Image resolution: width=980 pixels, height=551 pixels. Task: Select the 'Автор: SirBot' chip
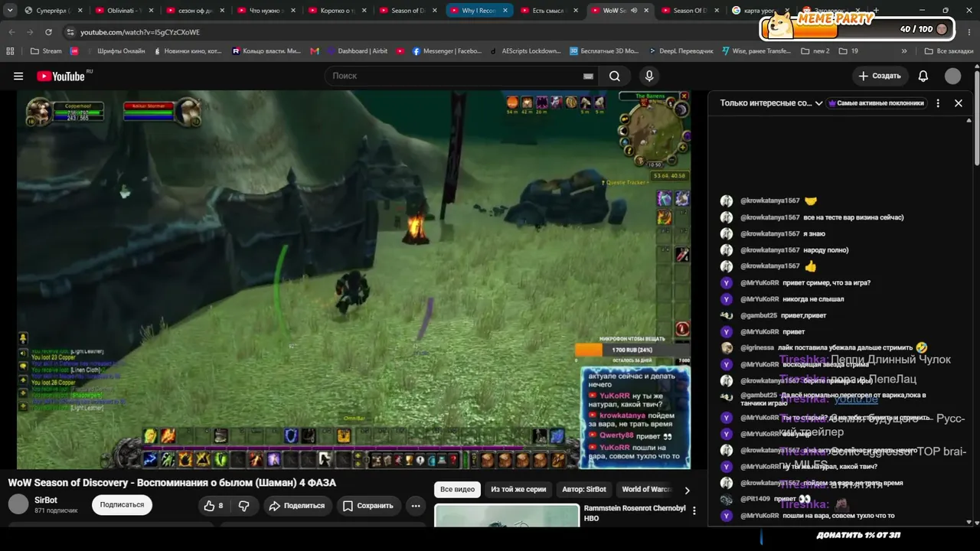pyautogui.click(x=584, y=490)
